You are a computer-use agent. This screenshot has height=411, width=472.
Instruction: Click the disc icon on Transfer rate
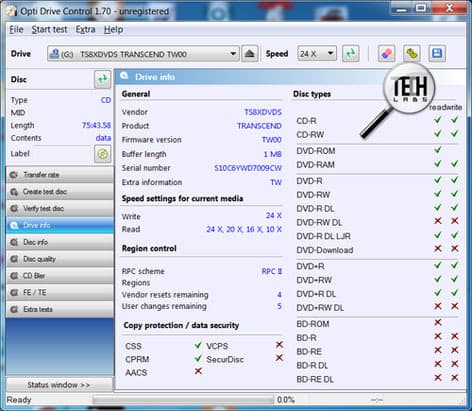(x=14, y=175)
